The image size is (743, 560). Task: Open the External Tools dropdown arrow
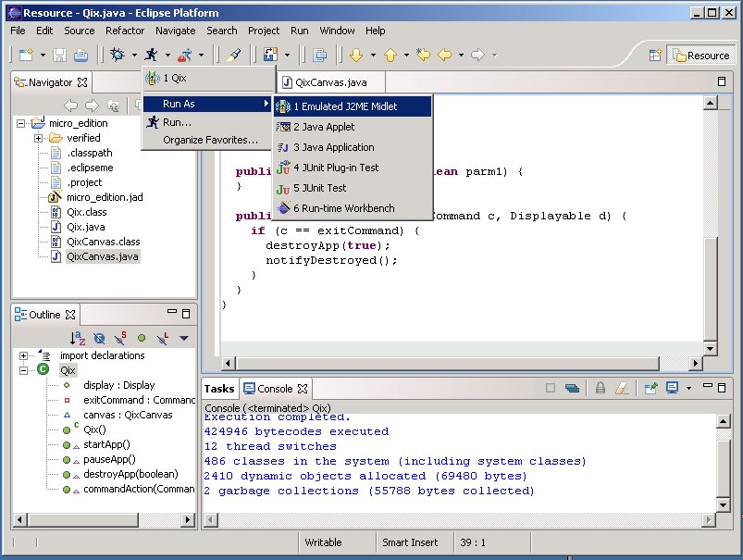click(202, 56)
